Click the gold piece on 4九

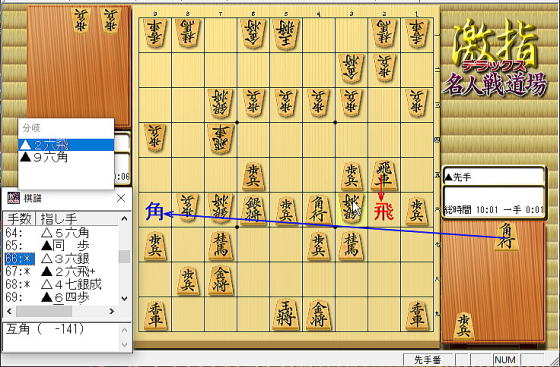coord(318,315)
